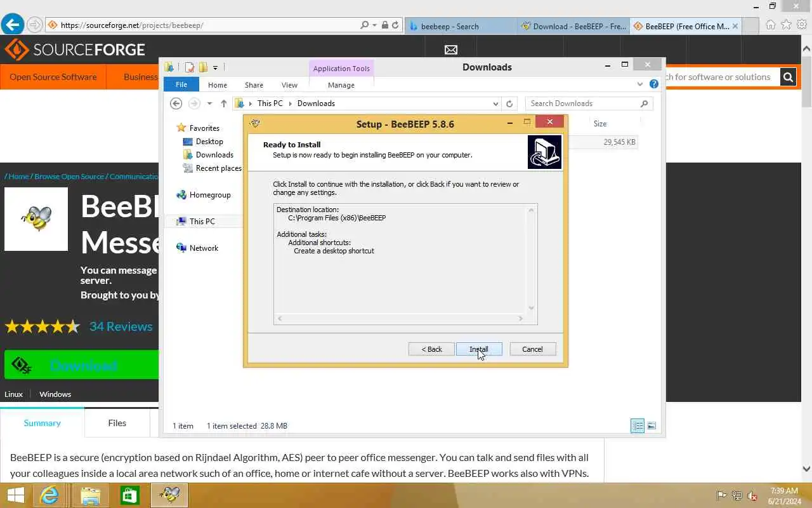Open Explorer help question mark icon
This screenshot has height=508, width=812.
click(x=654, y=84)
